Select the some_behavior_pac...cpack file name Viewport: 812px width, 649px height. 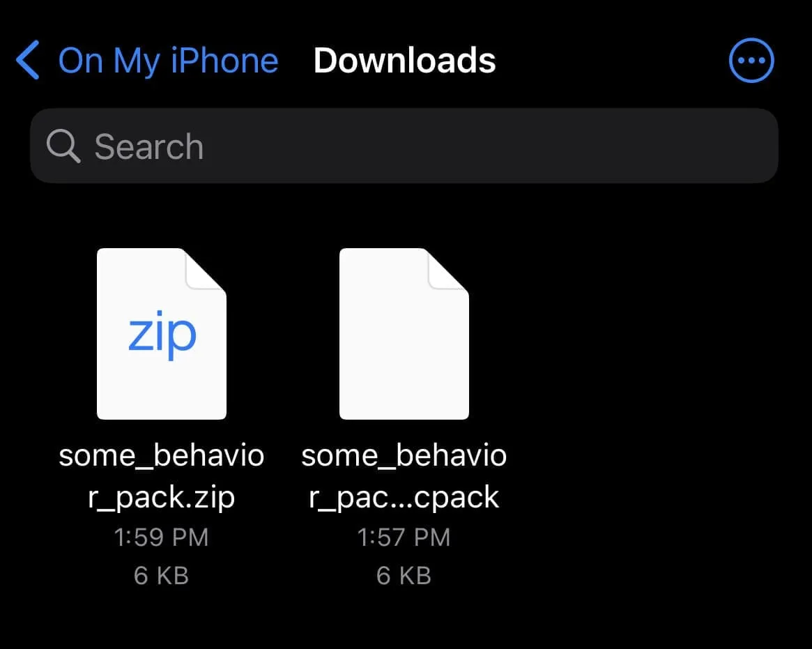click(404, 476)
